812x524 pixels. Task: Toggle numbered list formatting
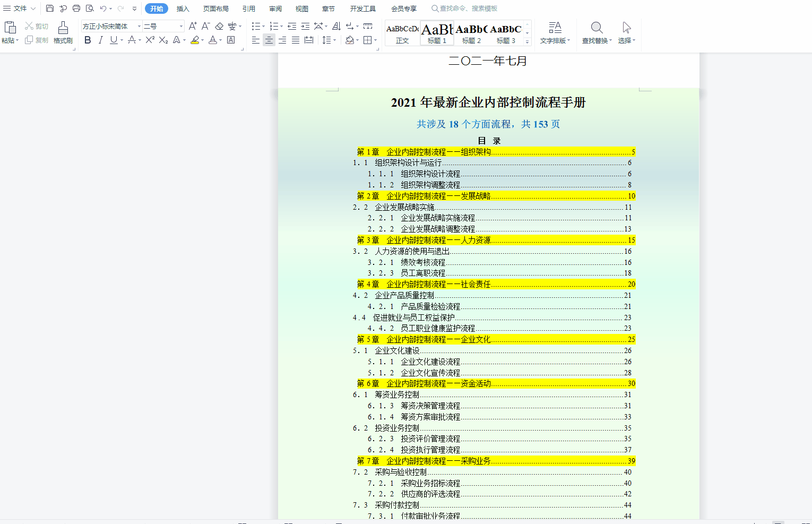click(274, 25)
